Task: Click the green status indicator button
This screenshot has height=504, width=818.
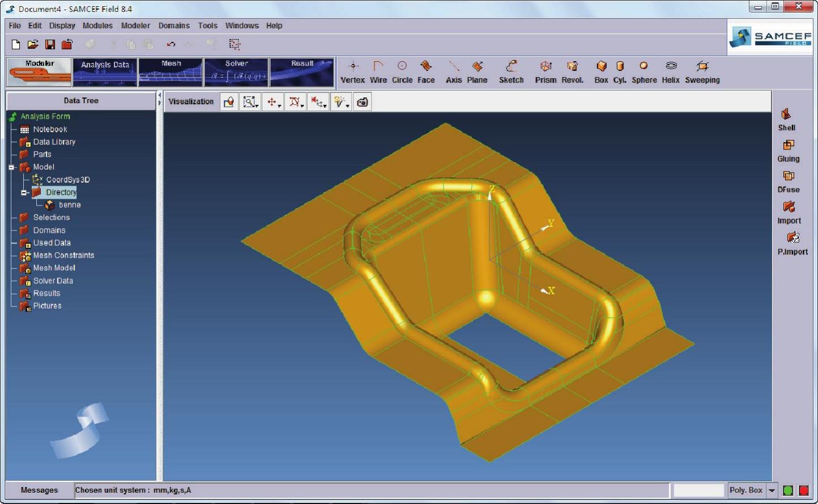Action: (787, 490)
